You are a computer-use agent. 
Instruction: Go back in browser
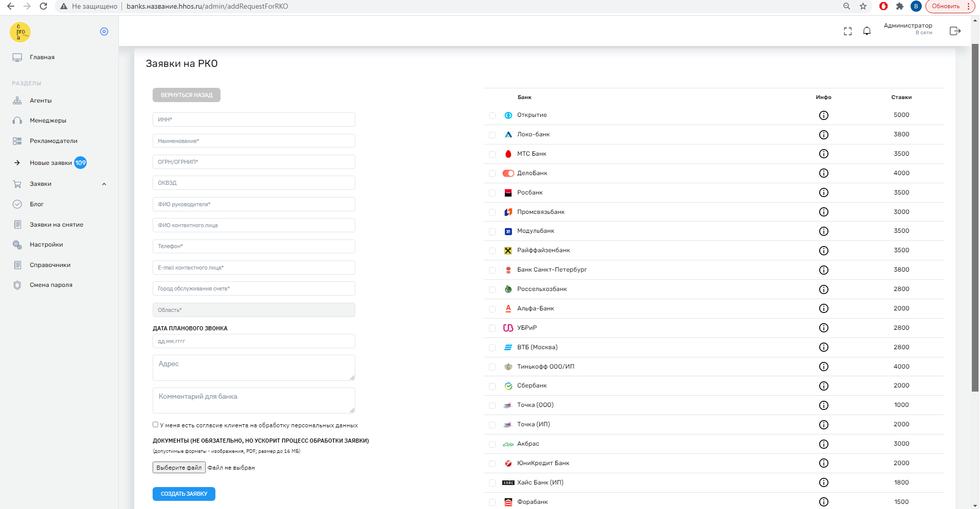pos(11,6)
